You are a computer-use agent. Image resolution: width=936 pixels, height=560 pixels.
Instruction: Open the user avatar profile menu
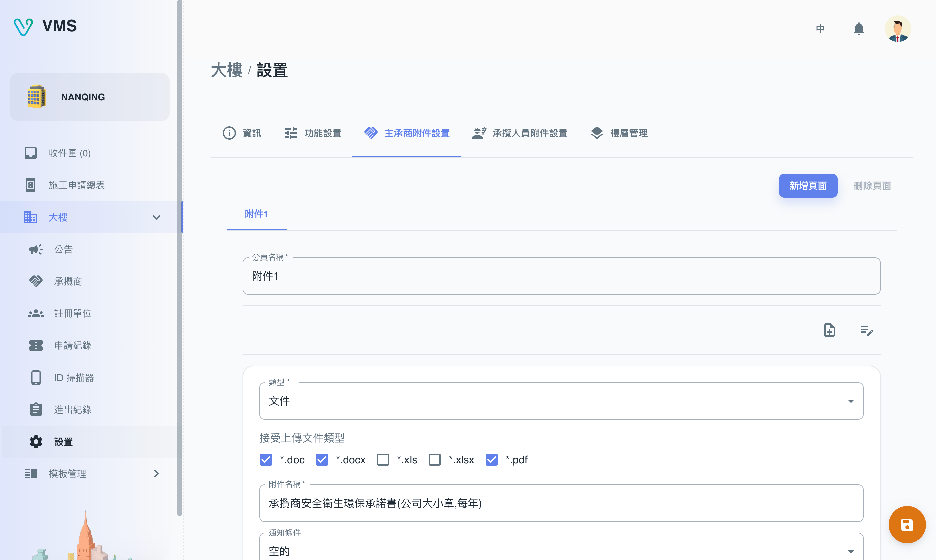click(x=897, y=29)
